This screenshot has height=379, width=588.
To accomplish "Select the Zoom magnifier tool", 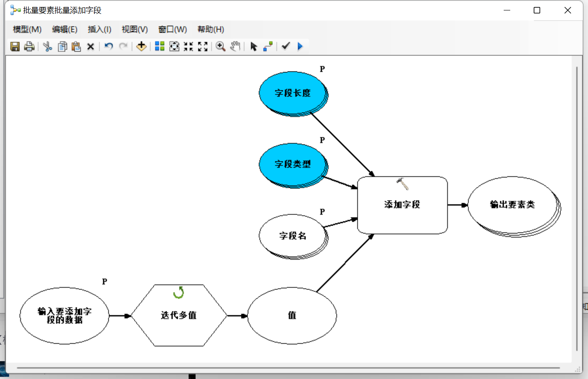I will pos(221,47).
